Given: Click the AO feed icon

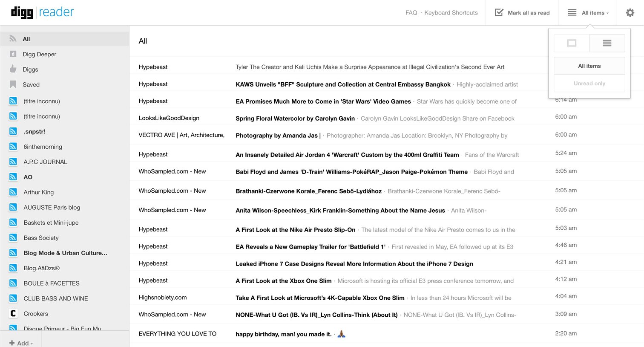Looking at the screenshot, I should point(13,177).
